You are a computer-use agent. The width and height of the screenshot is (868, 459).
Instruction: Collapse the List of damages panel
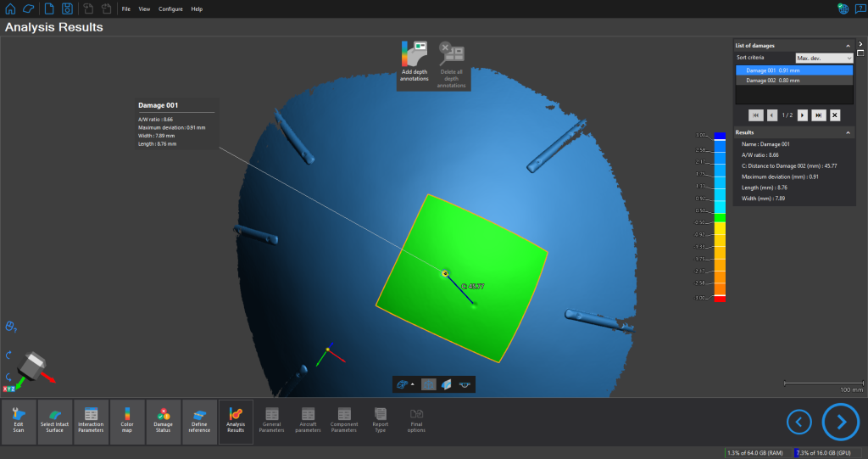[848, 45]
